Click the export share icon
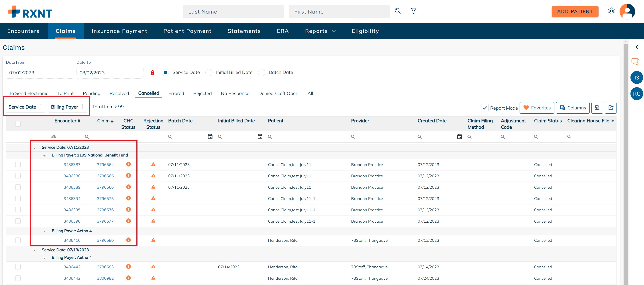 click(x=611, y=108)
